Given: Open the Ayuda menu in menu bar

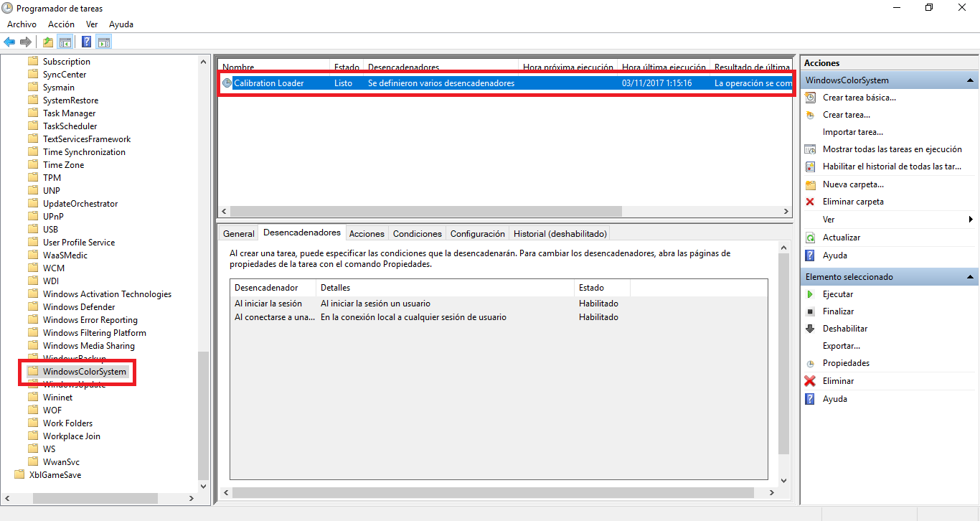Looking at the screenshot, I should click(121, 24).
